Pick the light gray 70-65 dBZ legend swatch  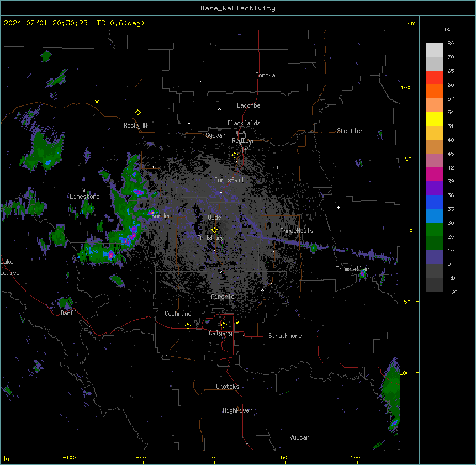point(434,64)
